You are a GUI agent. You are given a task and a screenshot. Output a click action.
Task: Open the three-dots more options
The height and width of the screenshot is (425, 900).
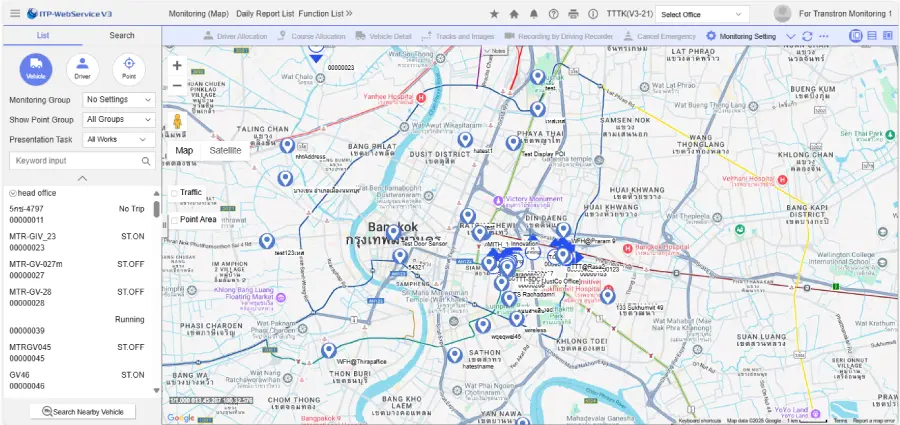824,36
